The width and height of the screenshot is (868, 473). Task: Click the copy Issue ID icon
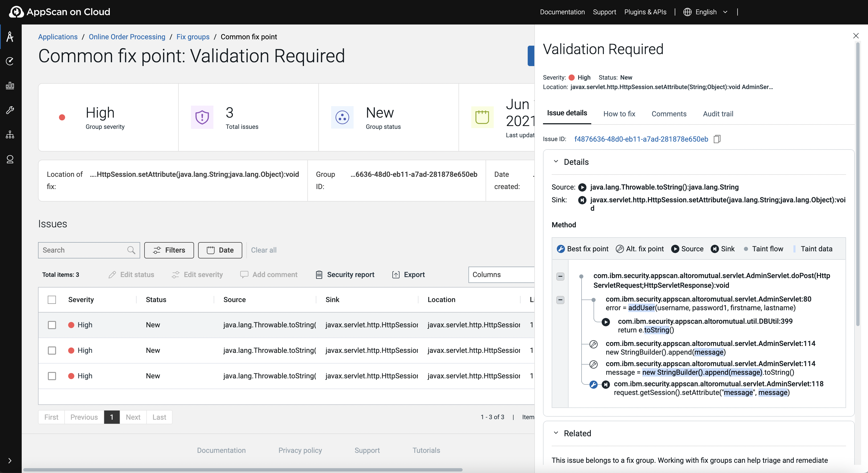click(717, 139)
